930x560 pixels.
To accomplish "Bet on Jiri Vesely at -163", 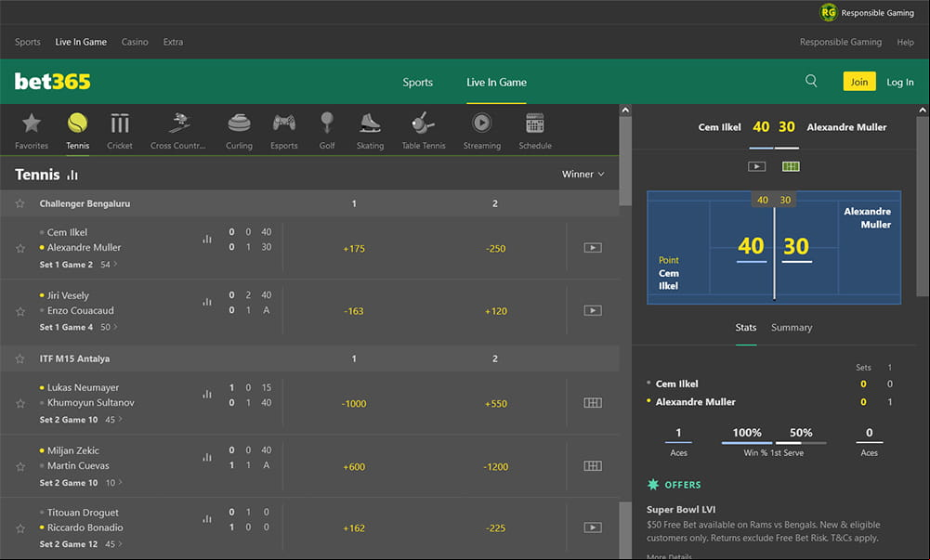I will tap(354, 311).
